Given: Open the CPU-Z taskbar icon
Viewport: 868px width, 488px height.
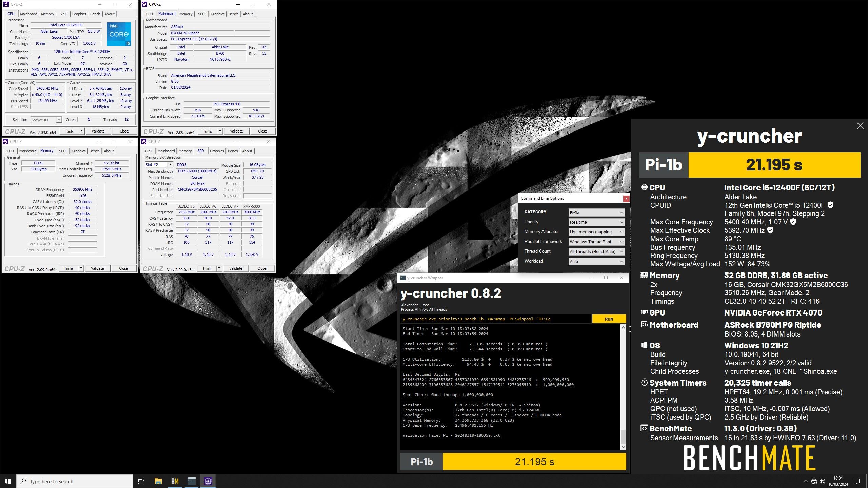Looking at the screenshot, I should pos(208,481).
